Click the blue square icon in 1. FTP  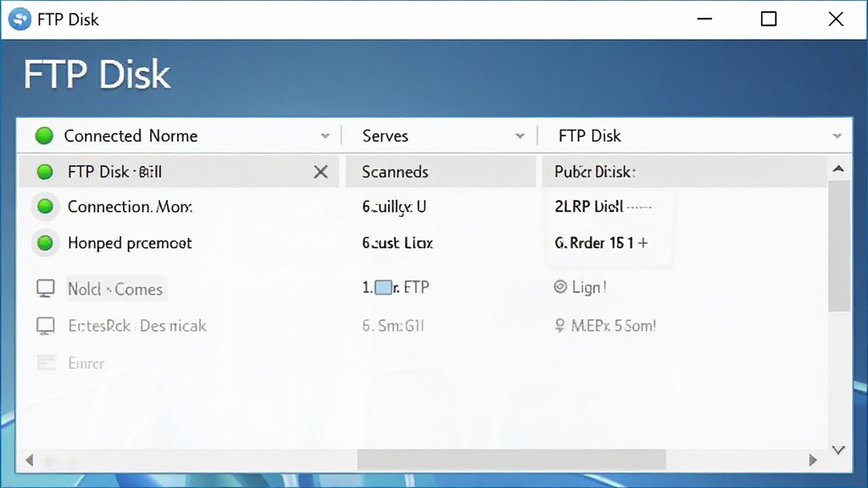coord(383,287)
